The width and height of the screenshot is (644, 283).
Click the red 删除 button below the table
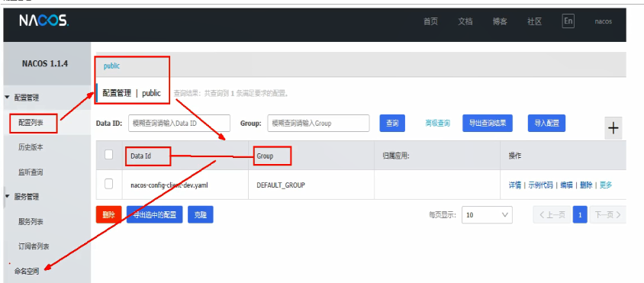pyautogui.click(x=109, y=215)
